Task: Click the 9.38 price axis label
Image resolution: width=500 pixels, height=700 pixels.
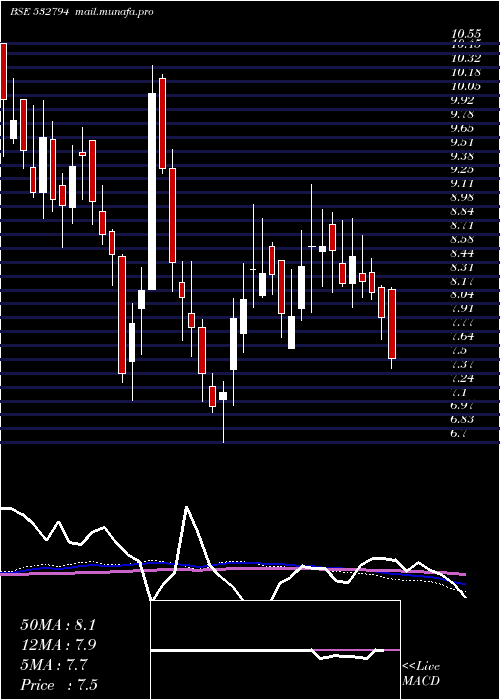Action: (464, 156)
